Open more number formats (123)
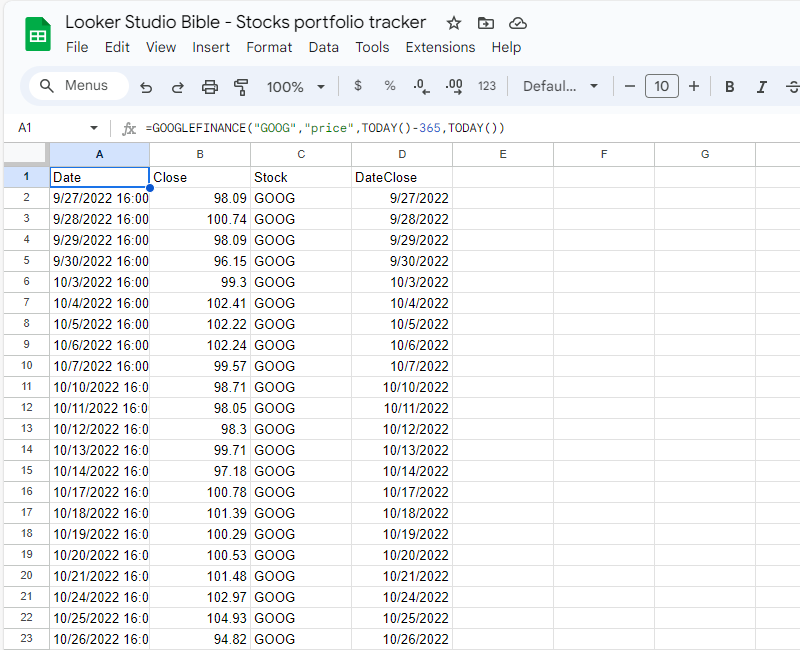800x650 pixels. tap(487, 86)
